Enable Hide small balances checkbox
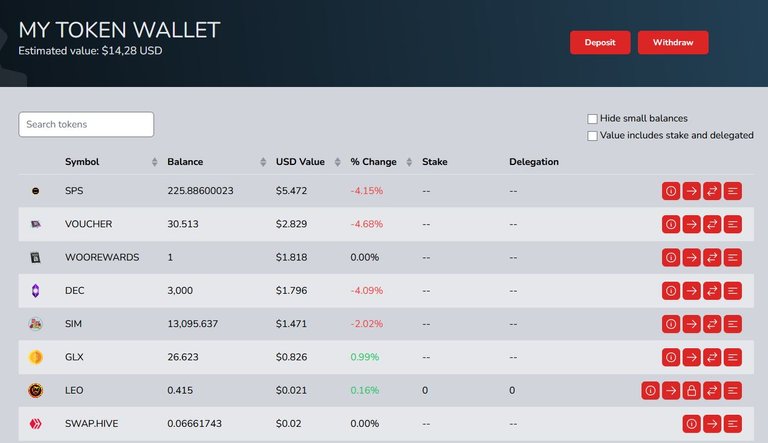This screenshot has height=443, width=768. pyautogui.click(x=592, y=119)
